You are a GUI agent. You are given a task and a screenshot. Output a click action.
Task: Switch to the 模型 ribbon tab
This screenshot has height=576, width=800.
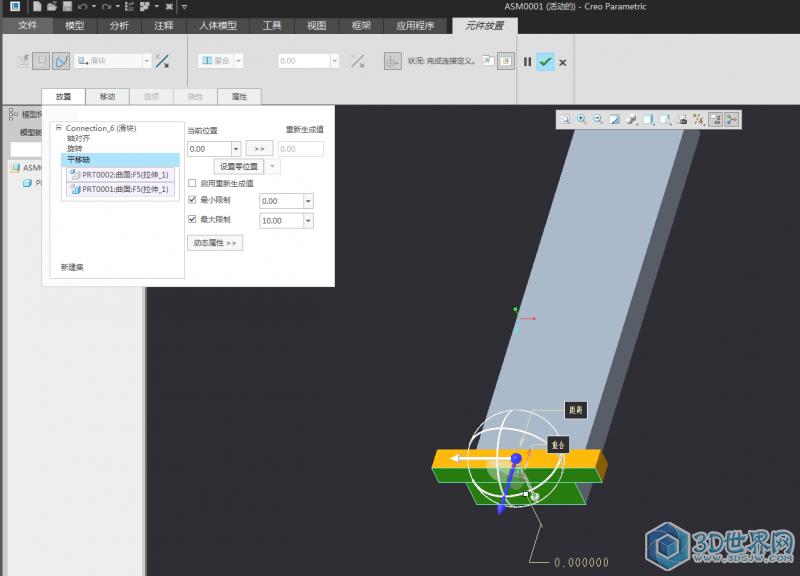tap(74, 26)
